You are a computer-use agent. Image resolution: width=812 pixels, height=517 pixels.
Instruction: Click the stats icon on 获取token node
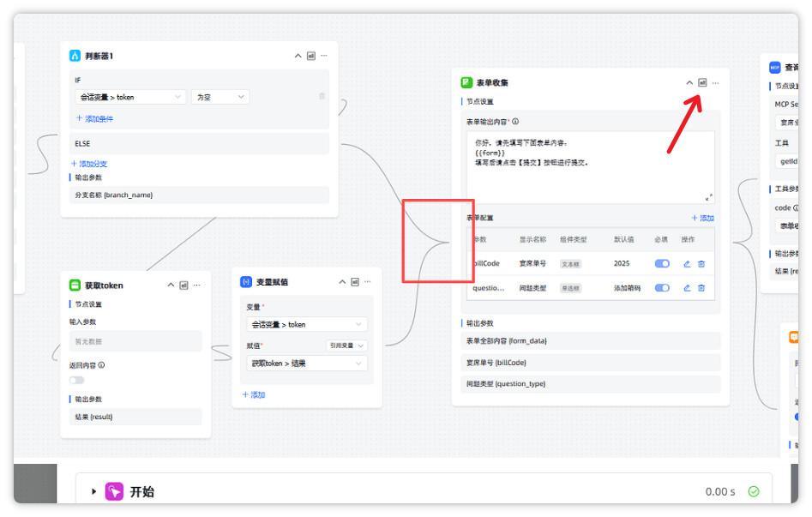183,285
